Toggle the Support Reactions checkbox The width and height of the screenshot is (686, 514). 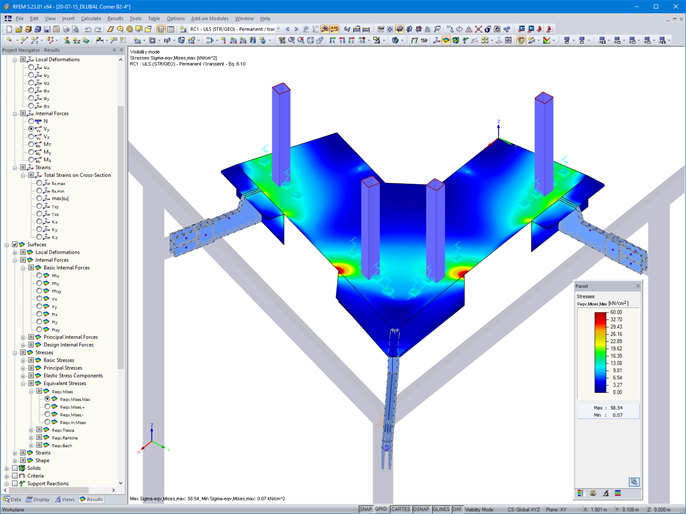(x=15, y=483)
